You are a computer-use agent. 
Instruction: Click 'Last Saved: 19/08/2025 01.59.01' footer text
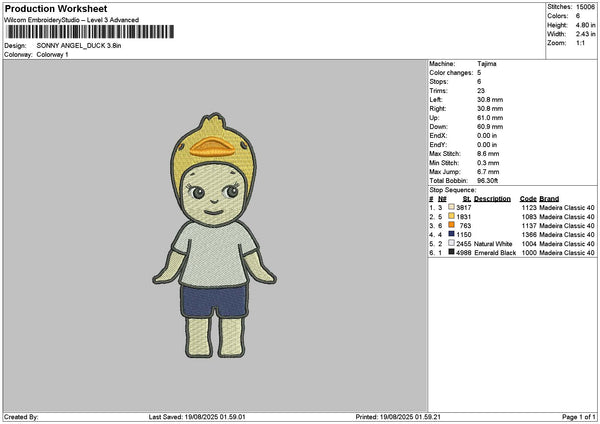(197, 417)
